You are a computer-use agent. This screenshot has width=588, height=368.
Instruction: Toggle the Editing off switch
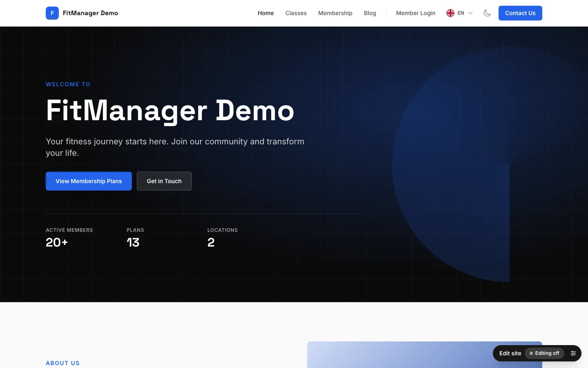544,353
